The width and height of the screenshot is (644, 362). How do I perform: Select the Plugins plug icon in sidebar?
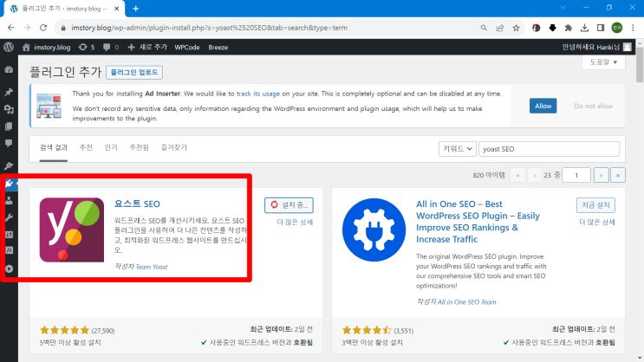click(x=10, y=183)
